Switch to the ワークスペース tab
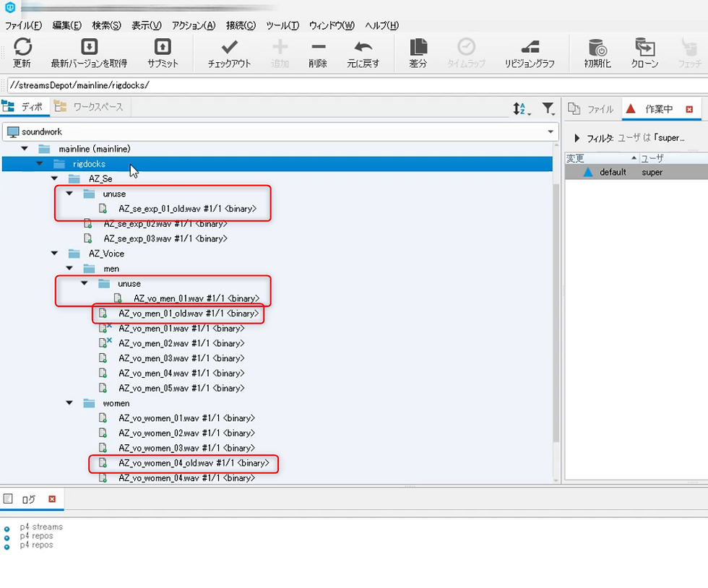The image size is (708, 588). pos(90,107)
